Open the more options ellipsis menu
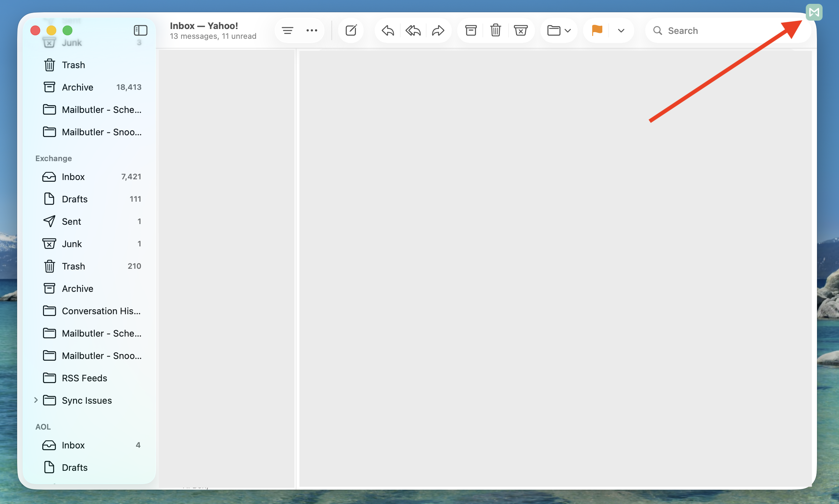 (312, 31)
